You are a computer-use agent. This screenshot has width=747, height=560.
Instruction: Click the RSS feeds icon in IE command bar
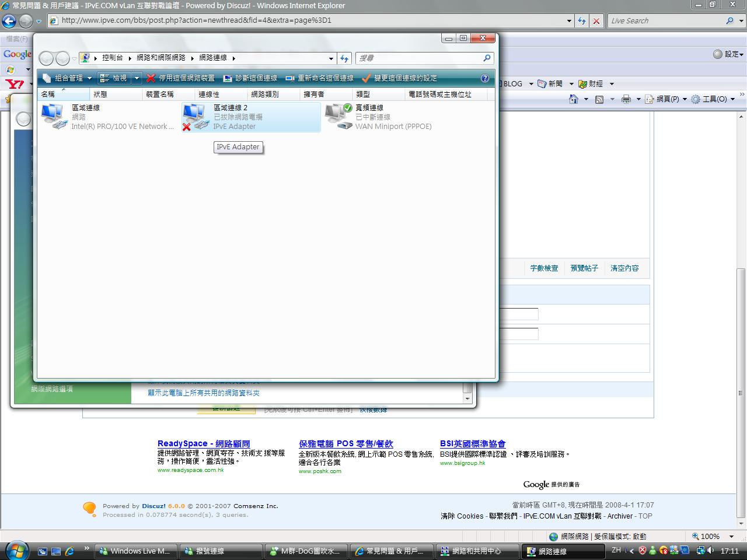point(599,99)
